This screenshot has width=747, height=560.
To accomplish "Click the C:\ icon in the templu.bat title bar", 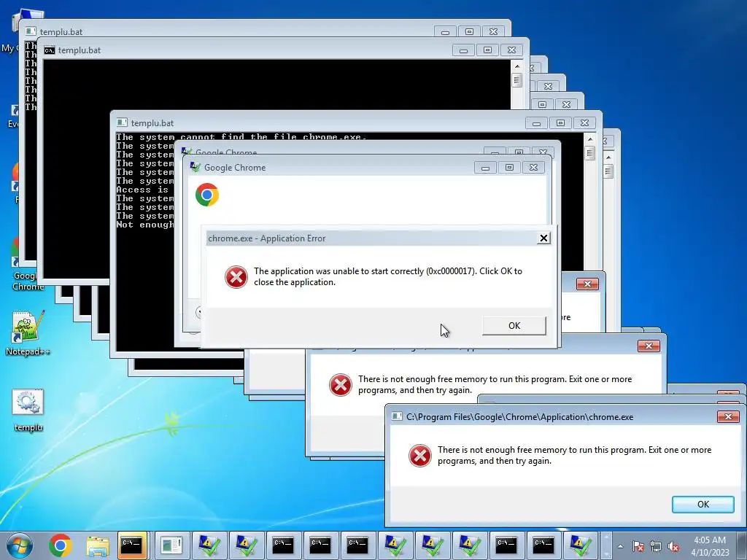I will point(50,50).
